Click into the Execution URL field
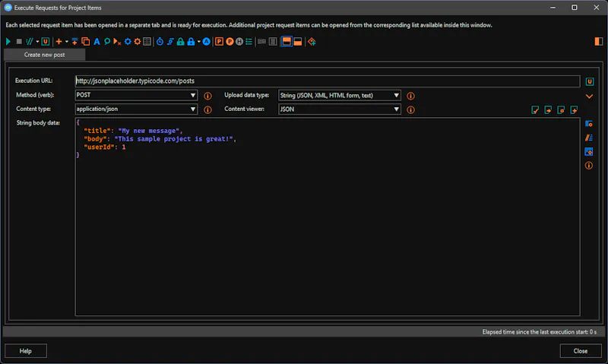Image resolution: width=608 pixels, height=364 pixels. click(328, 81)
